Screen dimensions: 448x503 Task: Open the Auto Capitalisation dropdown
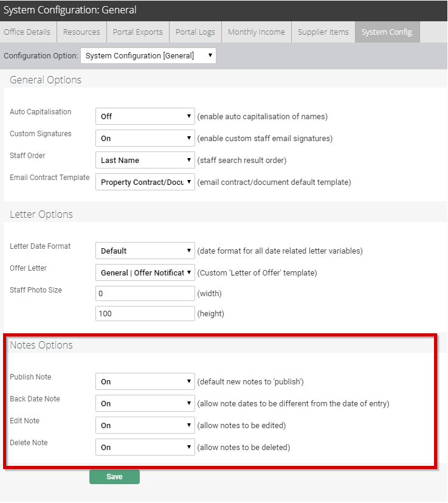(x=145, y=116)
